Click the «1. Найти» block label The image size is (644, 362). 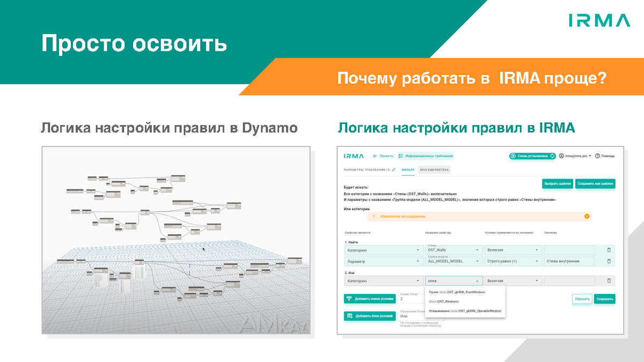pos(350,242)
